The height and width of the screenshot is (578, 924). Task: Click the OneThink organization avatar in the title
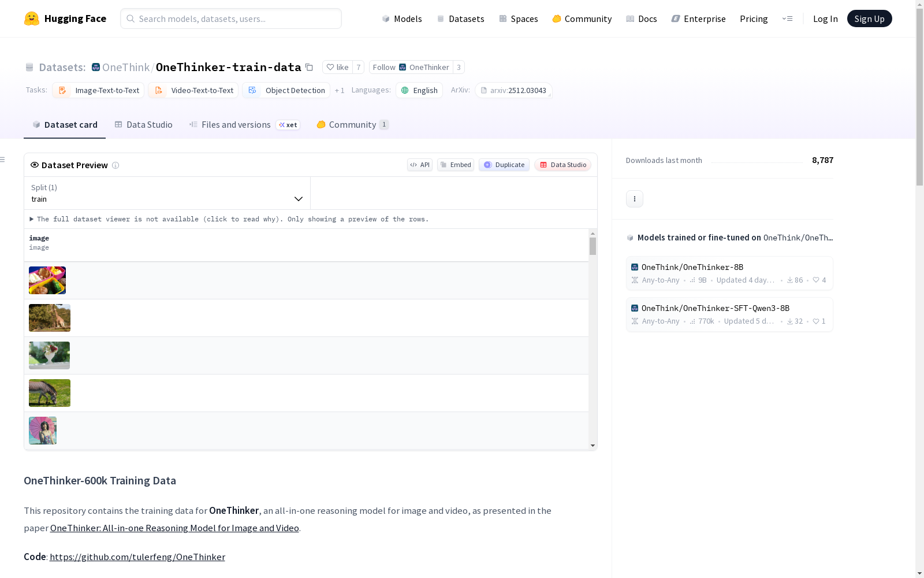96,67
